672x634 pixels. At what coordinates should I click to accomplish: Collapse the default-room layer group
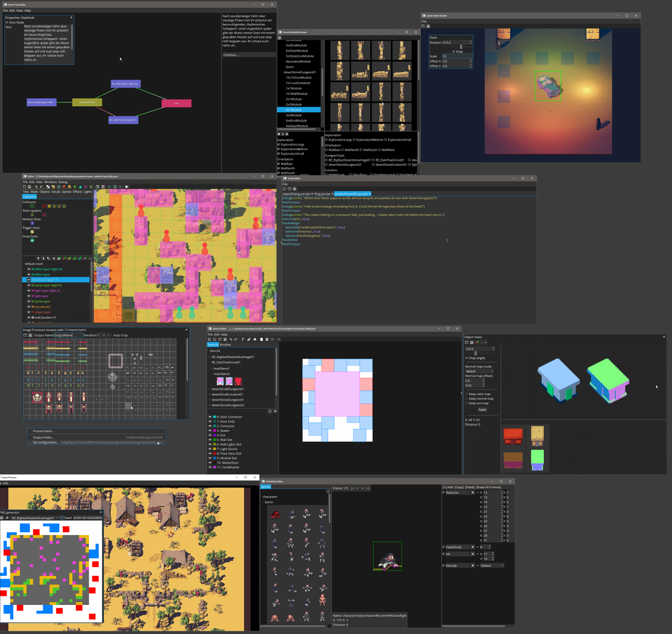tap(23, 264)
